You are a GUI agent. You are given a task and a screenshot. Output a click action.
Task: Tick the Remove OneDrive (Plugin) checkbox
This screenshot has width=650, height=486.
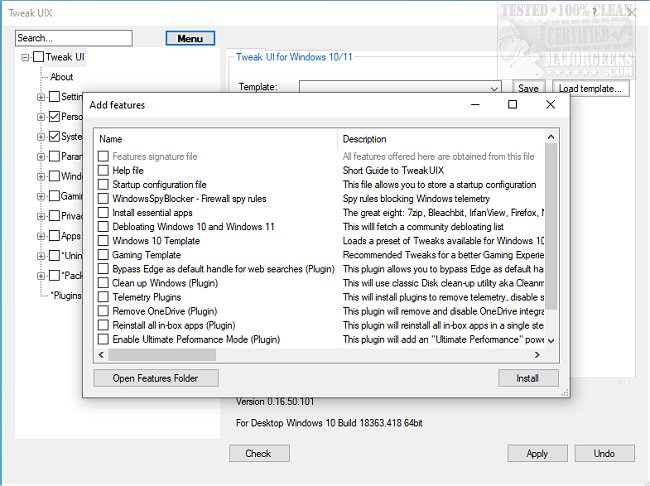point(103,311)
